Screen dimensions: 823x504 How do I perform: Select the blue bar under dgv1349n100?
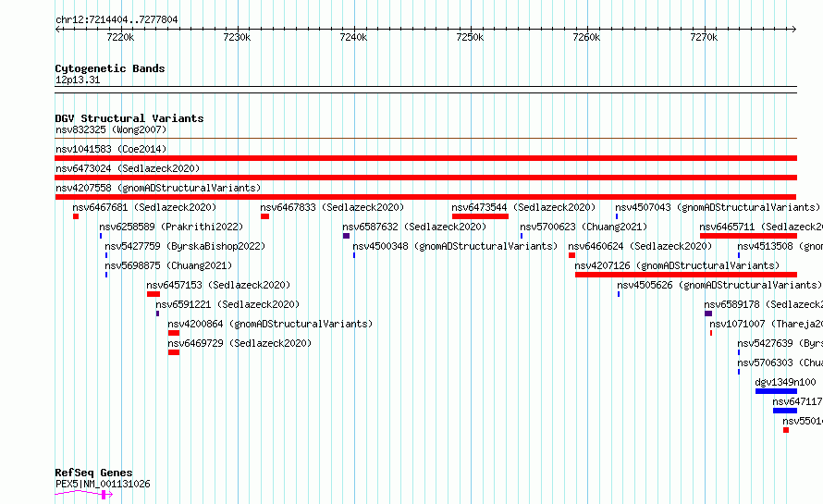click(776, 391)
